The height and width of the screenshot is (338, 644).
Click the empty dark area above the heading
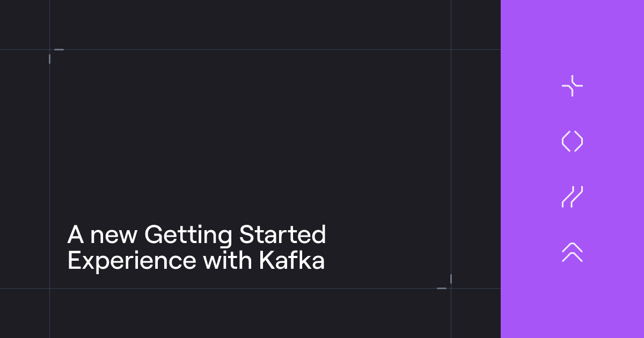pos(250,134)
